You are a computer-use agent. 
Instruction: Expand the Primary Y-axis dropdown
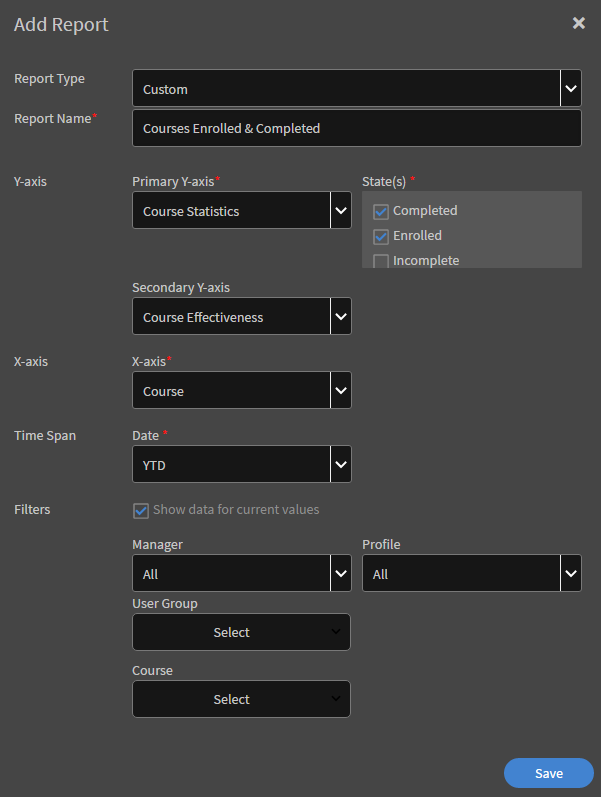click(x=341, y=211)
